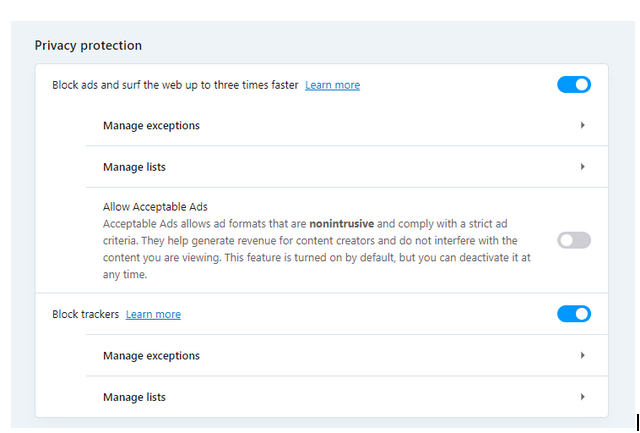Open Manage exceptions under Block ads
This screenshot has width=640, height=433.
[x=347, y=125]
